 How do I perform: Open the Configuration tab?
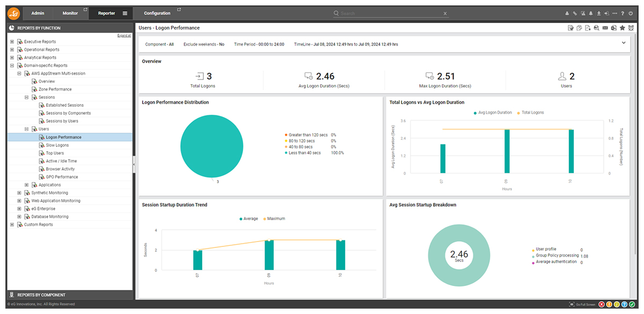(x=157, y=13)
